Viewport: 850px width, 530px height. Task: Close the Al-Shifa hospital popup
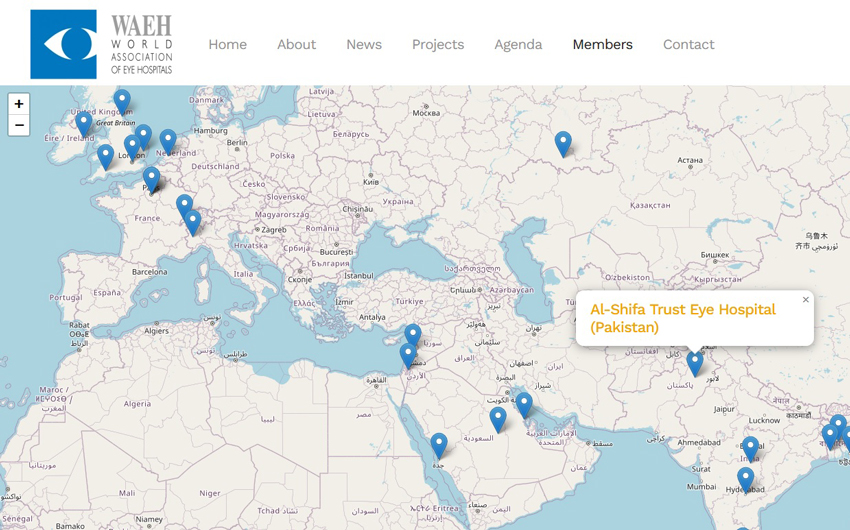(x=805, y=300)
